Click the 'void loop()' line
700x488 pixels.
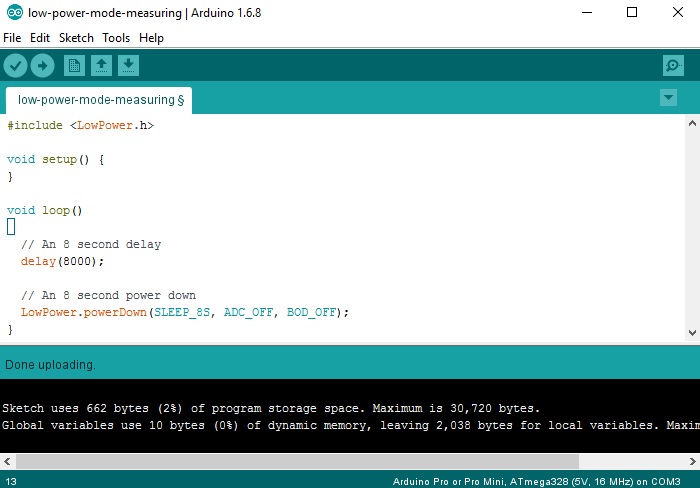coord(45,210)
